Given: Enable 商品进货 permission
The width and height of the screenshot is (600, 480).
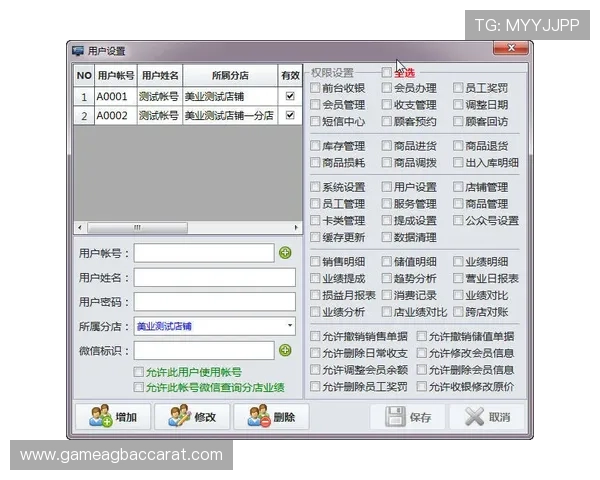Looking at the screenshot, I should [x=386, y=145].
